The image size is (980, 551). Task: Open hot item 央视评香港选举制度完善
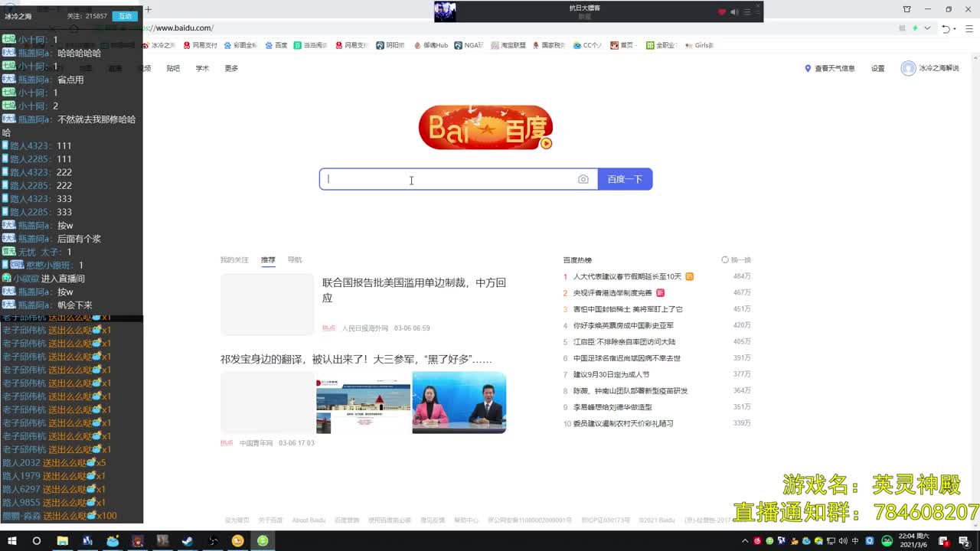(x=612, y=293)
